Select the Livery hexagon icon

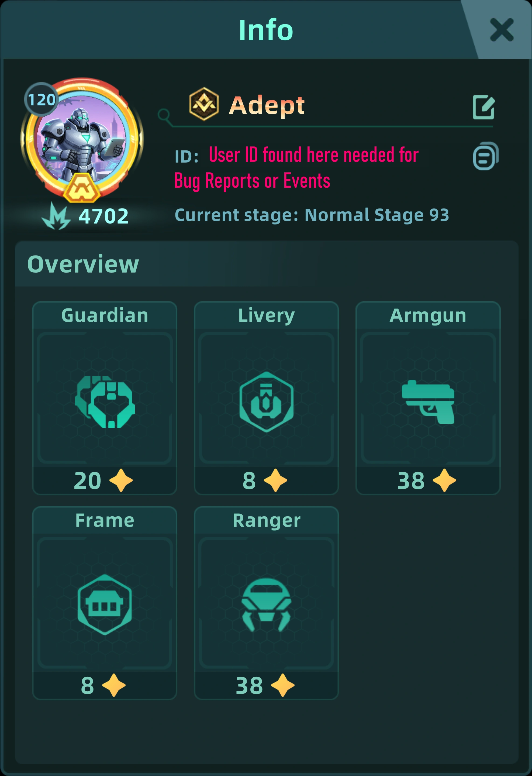(x=266, y=402)
